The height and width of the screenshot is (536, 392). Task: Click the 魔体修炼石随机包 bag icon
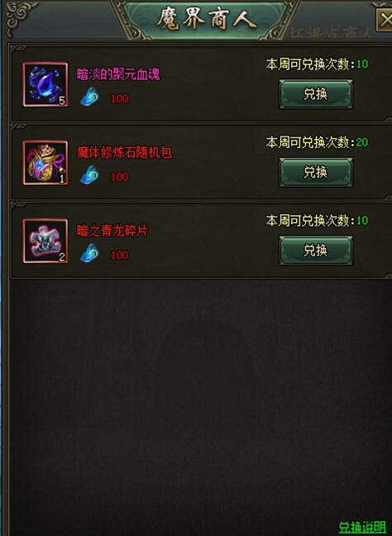point(45,163)
